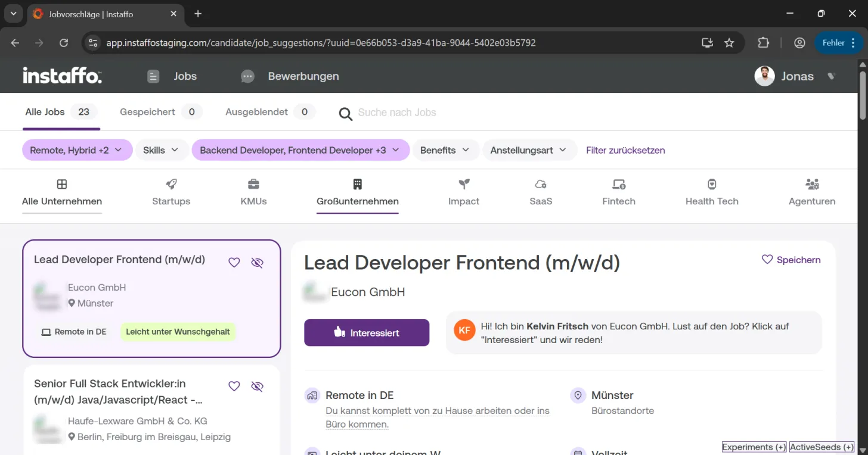This screenshot has height=455, width=868.
Task: Expand the Benefits filter dropdown
Action: pyautogui.click(x=445, y=150)
